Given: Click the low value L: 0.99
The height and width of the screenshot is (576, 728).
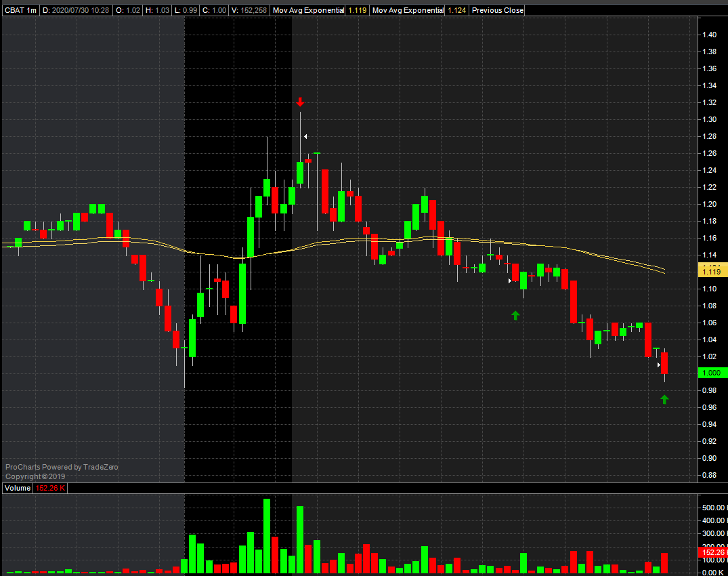Looking at the screenshot, I should 186,10.
